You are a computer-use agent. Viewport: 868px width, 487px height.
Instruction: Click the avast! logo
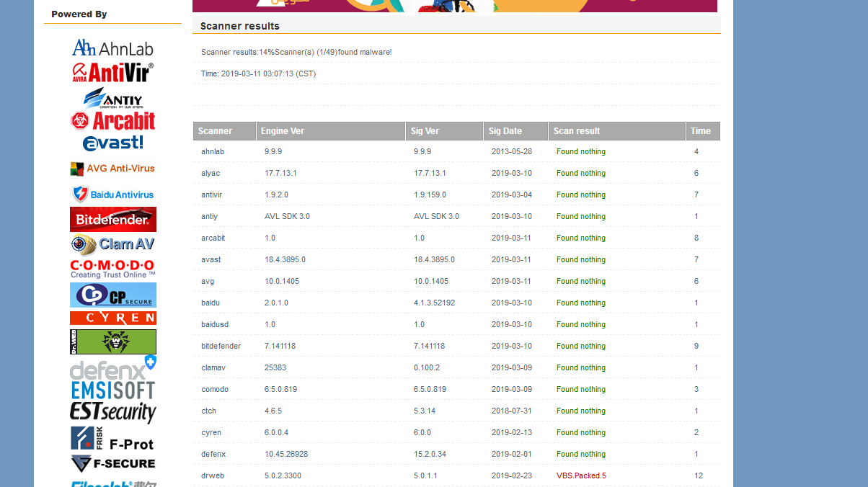[113, 143]
